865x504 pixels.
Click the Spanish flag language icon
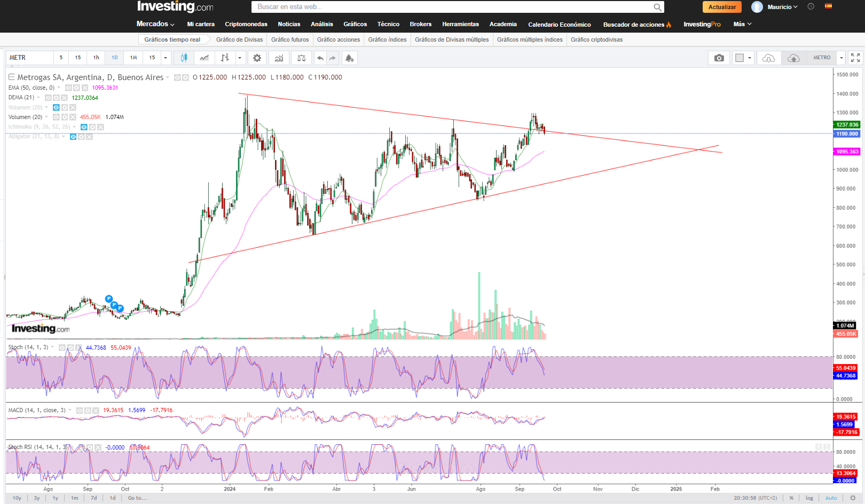828,6
